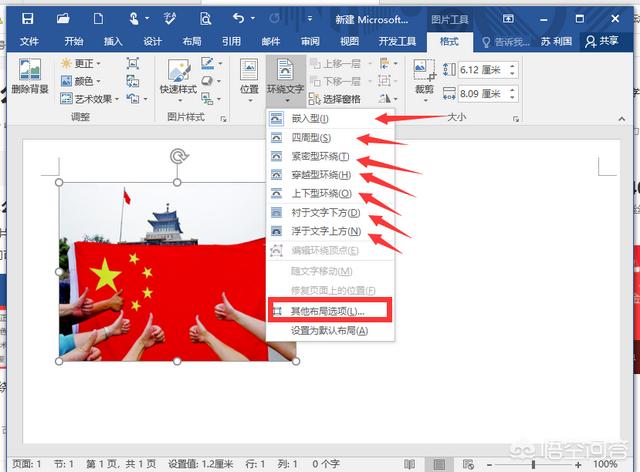640x472 pixels.
Task: Go to the 布局 tab
Action: coord(192,41)
